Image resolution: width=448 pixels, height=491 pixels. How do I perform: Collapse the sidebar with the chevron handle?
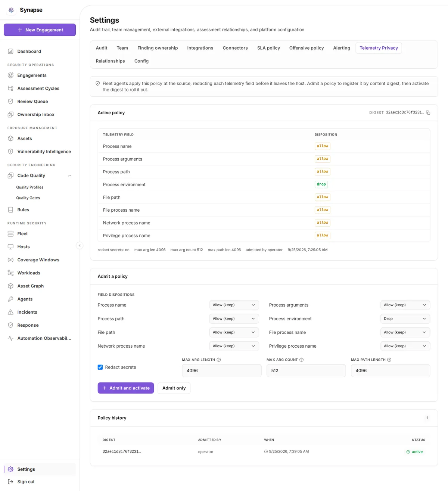(x=80, y=246)
